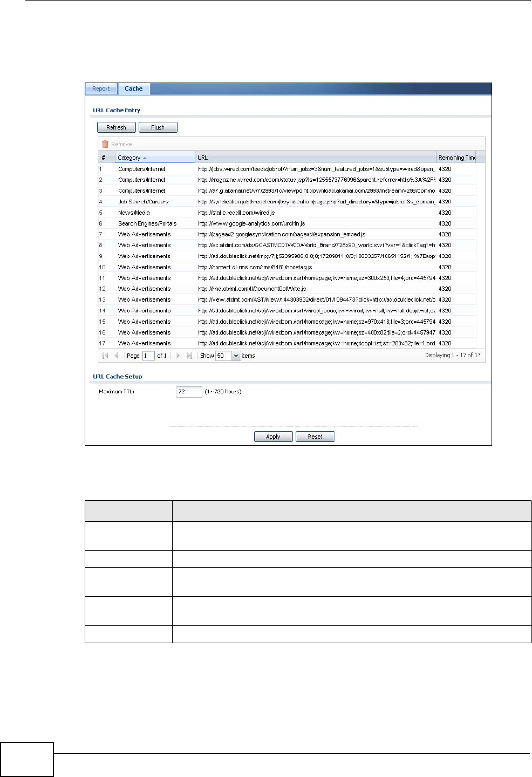This screenshot has width=532, height=777.
Task: Go to the first page of entries
Action: tap(105, 356)
